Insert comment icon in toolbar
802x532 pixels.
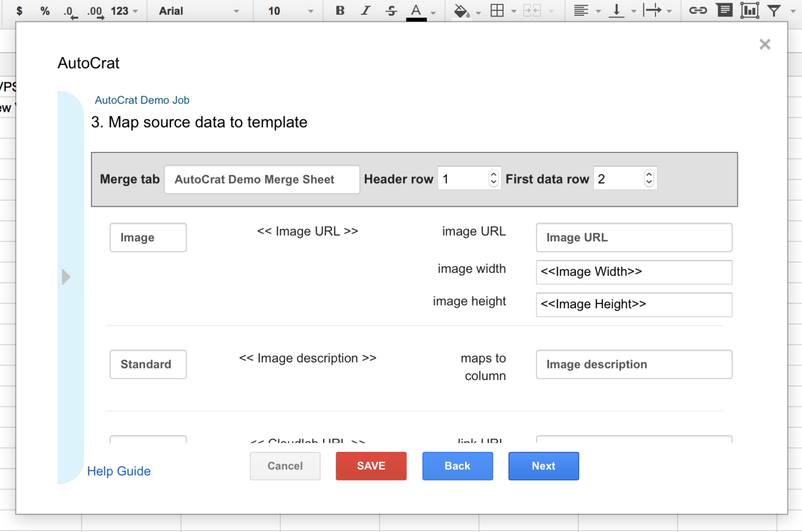point(725,10)
